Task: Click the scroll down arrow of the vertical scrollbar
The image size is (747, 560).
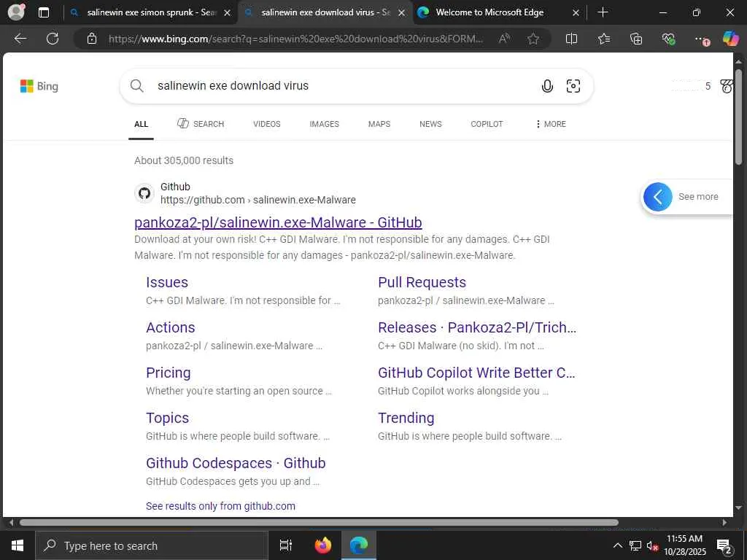Action: pyautogui.click(x=738, y=507)
